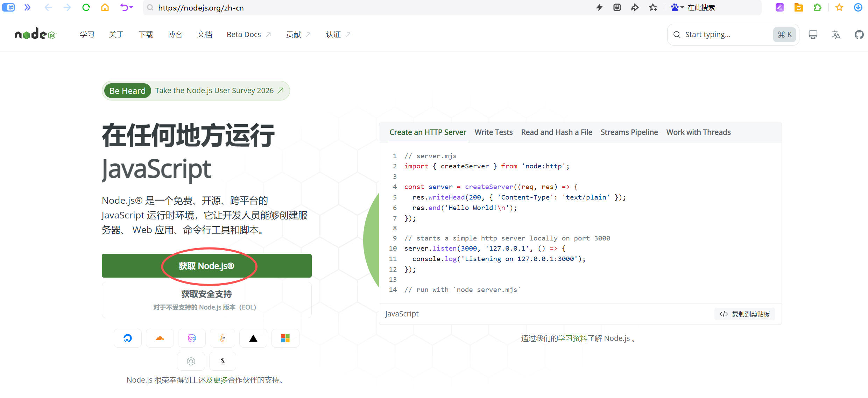Reload the page with the green refresh icon
This screenshot has width=868, height=398.
(86, 7)
